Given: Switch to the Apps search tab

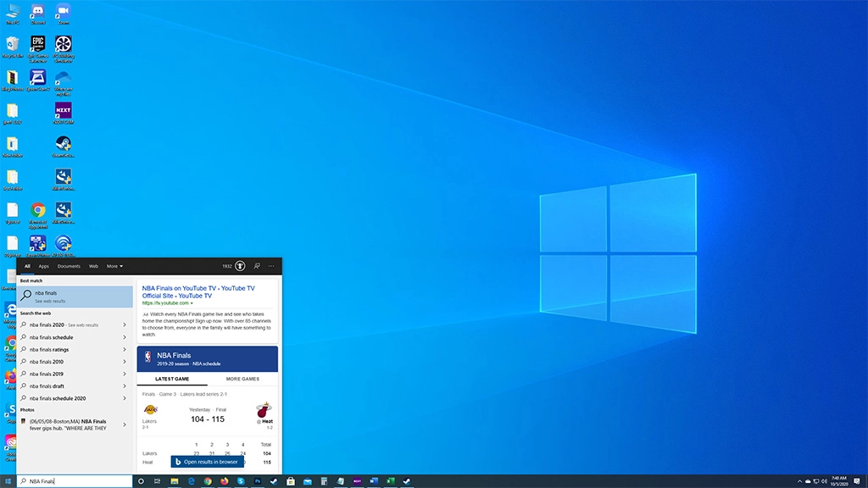Looking at the screenshot, I should [44, 266].
